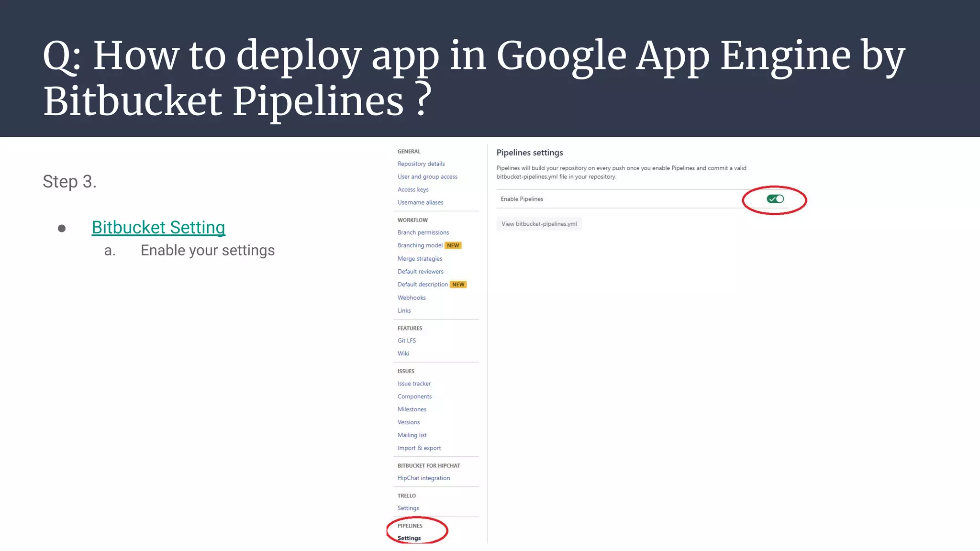Open Default reviewers
Image resolution: width=980 pixels, height=551 pixels.
pyautogui.click(x=420, y=272)
